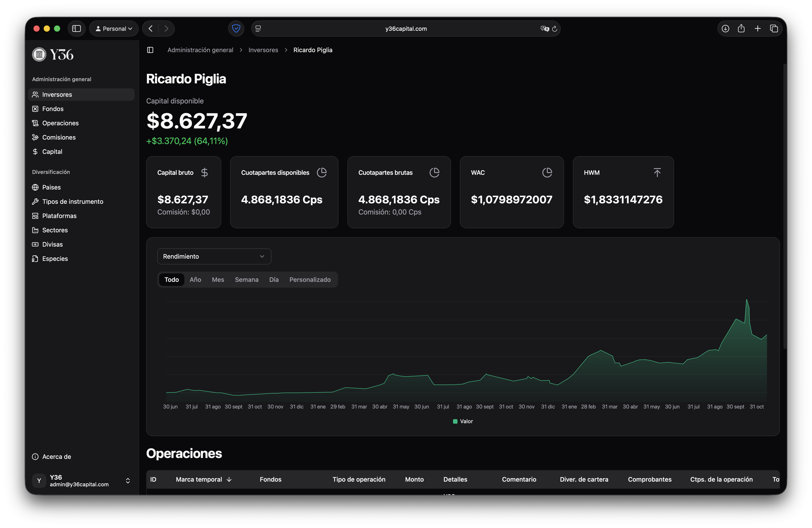The image size is (812, 528).
Task: Expand the Y36 admin account switcher
Action: pos(128,481)
